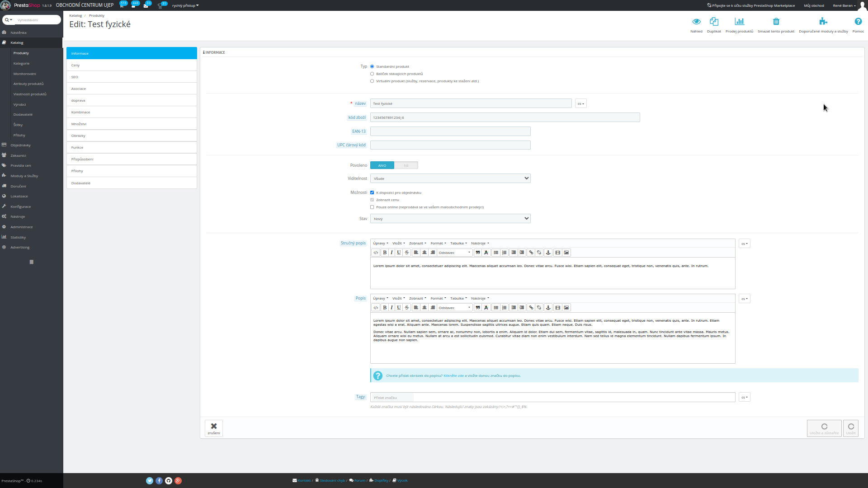Open Formát menu in Stručný popis editor
This screenshot has height=488, width=868.
438,244
